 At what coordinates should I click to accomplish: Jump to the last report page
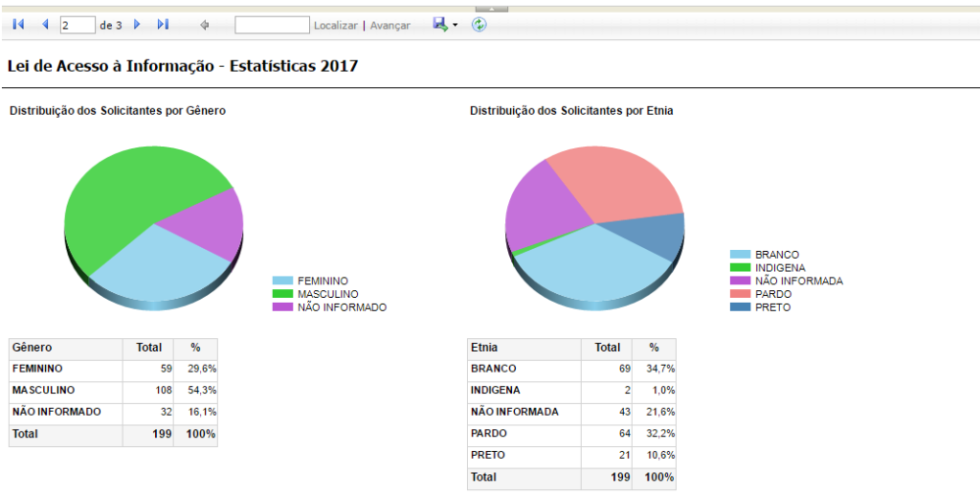(163, 25)
